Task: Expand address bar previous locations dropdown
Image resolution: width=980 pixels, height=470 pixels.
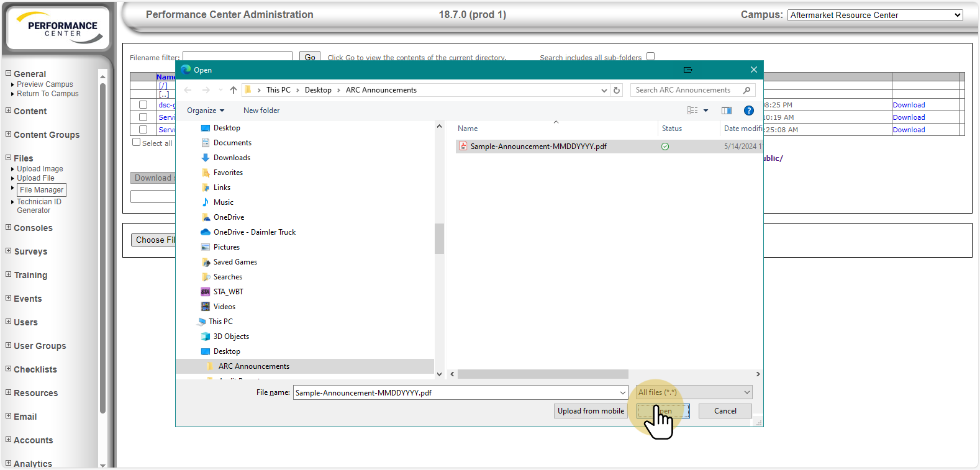Action: tap(604, 90)
